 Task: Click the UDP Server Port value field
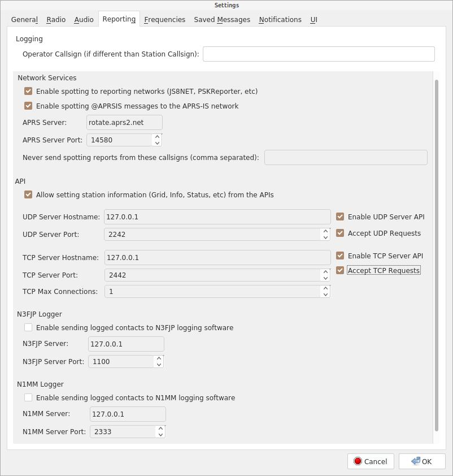[212, 235]
